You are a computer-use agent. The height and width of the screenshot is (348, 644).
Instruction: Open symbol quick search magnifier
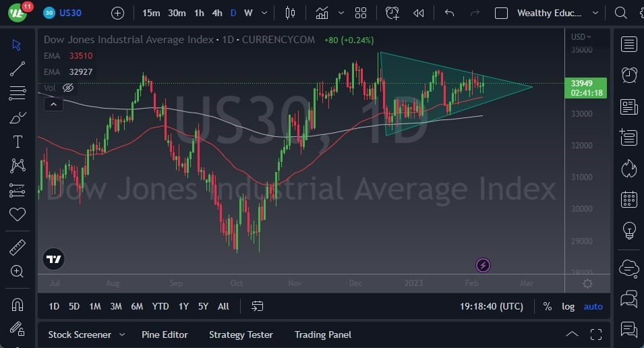click(620, 13)
